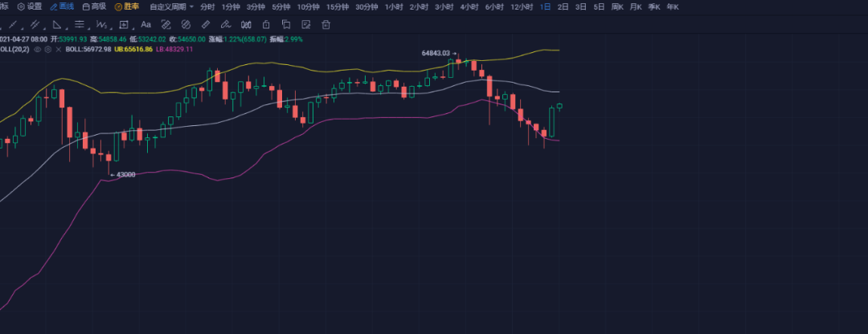Click the candlestick bars icon
Viewport: 868px width, 334px height.
pos(247,24)
